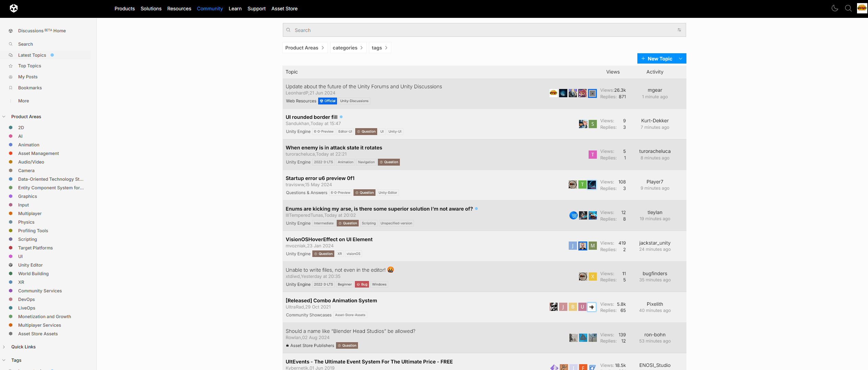Toggle dark mode with the moon icon
This screenshot has width=868, height=370.
point(835,8)
